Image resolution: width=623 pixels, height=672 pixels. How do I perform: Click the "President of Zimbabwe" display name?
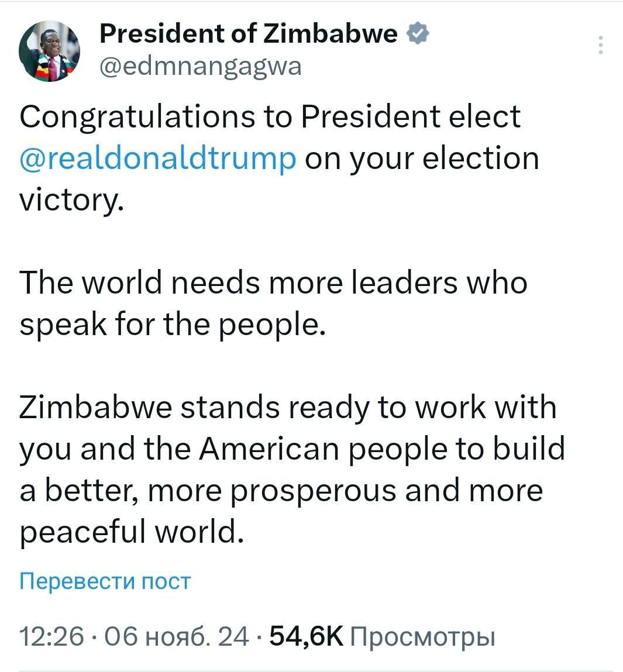coord(249,35)
